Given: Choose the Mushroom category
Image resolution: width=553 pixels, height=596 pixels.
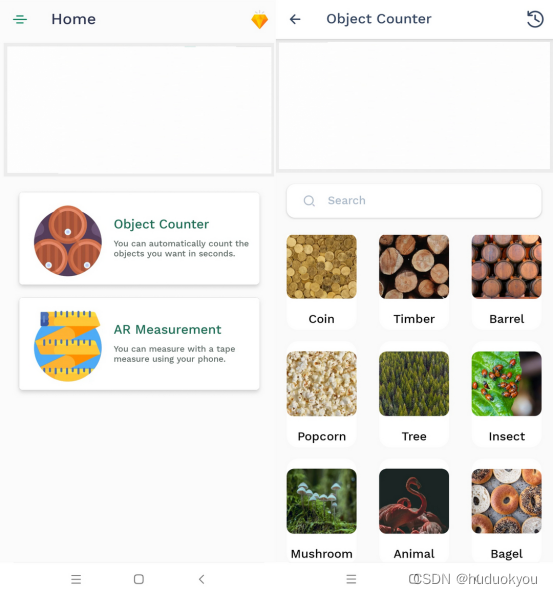Looking at the screenshot, I should [322, 511].
